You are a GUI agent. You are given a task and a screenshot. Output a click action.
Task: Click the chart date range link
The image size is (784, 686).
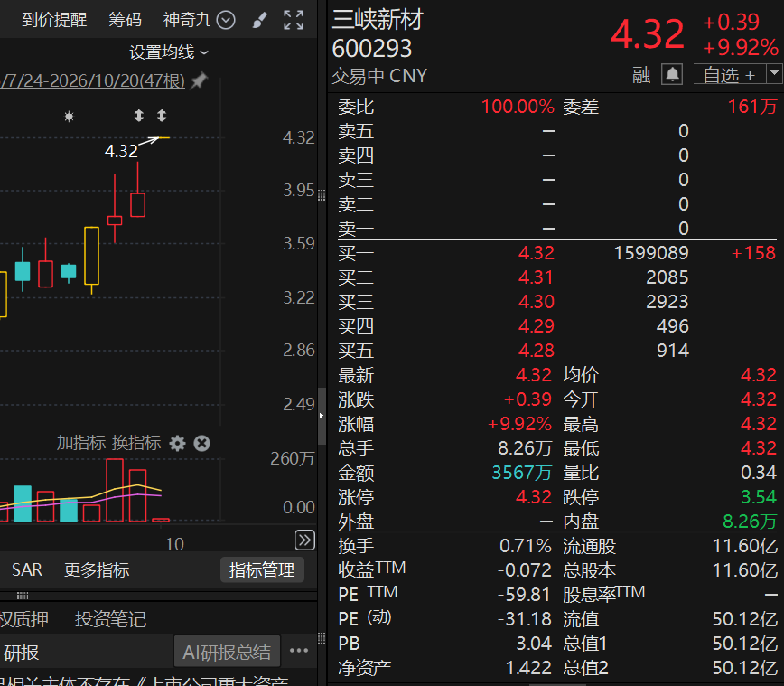tap(92, 80)
